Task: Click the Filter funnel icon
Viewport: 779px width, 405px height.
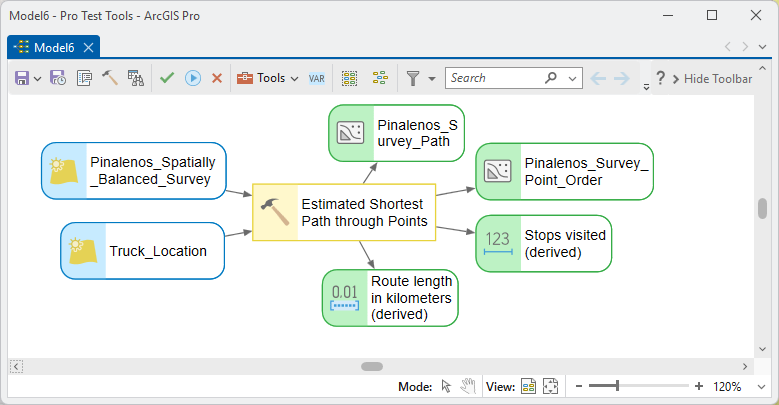Action: tap(413, 78)
